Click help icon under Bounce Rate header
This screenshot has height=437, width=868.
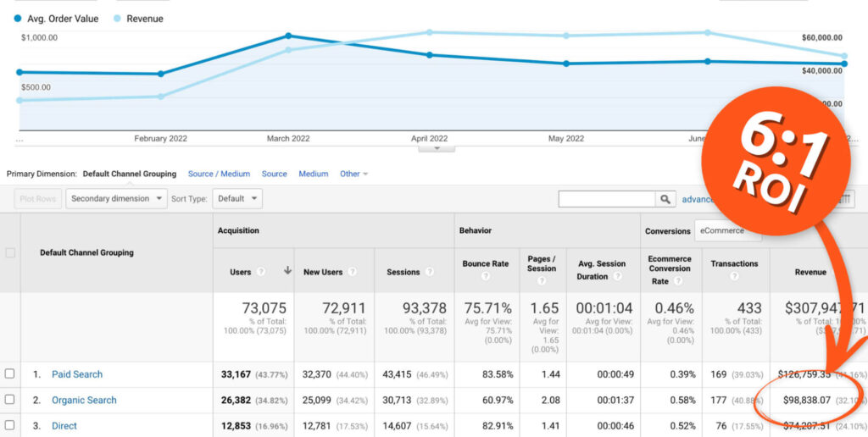pyautogui.click(x=486, y=277)
